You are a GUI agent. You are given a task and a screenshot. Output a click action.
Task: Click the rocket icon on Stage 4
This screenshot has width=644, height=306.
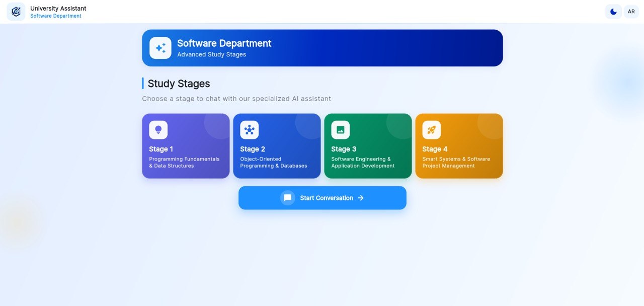(x=432, y=130)
